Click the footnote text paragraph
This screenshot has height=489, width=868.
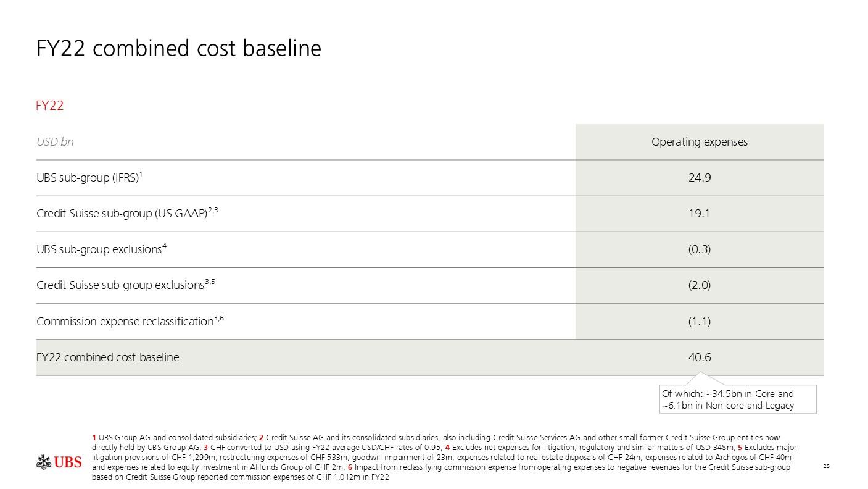point(444,458)
